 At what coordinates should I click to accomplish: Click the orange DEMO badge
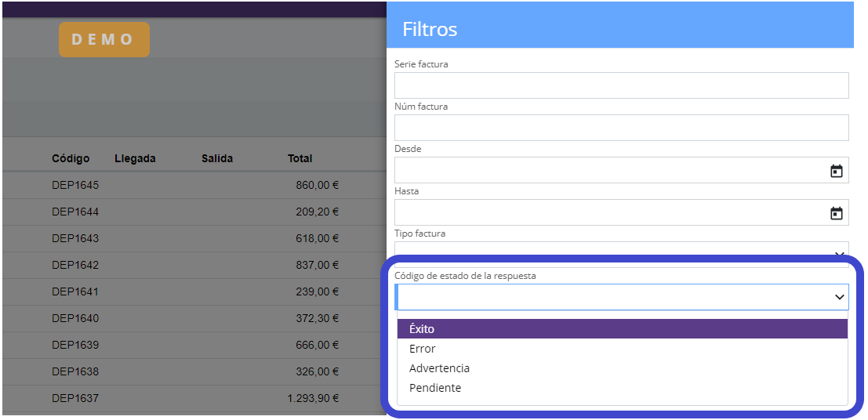(104, 39)
